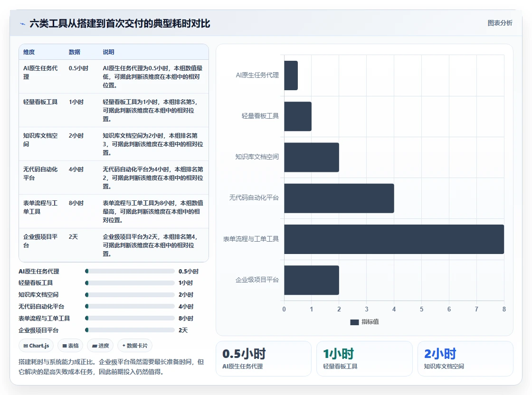Click the footer note 搭建耗时与系统能力成正比

click(111, 367)
